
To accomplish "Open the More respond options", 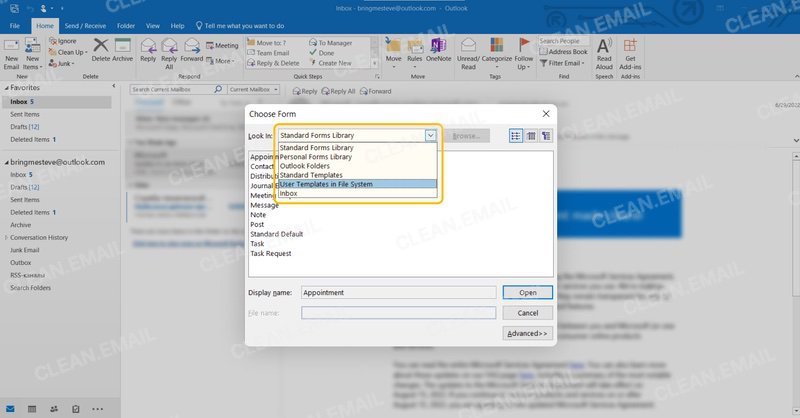I will (220, 61).
